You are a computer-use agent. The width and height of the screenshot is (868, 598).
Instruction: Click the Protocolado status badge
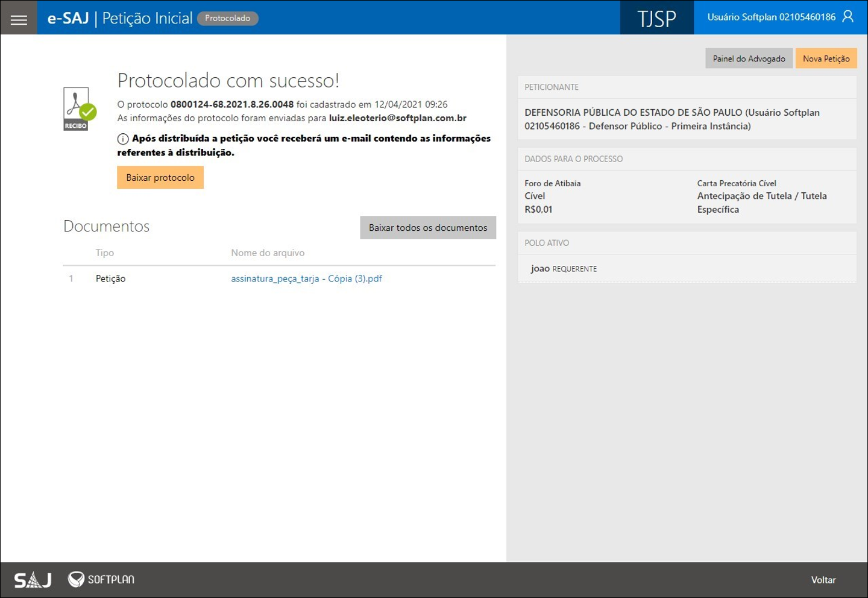[x=227, y=18]
